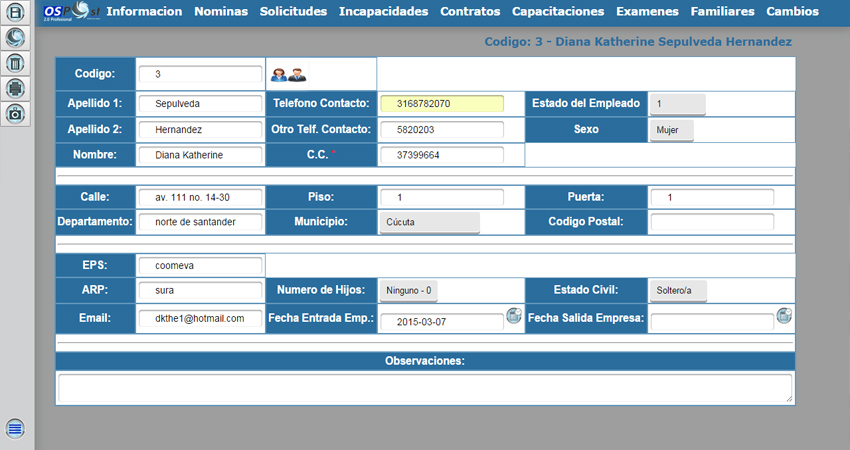The image size is (850, 450).
Task: Click the Email field
Action: tap(201, 319)
